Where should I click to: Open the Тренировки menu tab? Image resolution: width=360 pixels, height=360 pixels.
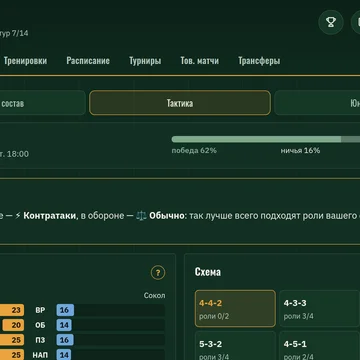[25, 61]
